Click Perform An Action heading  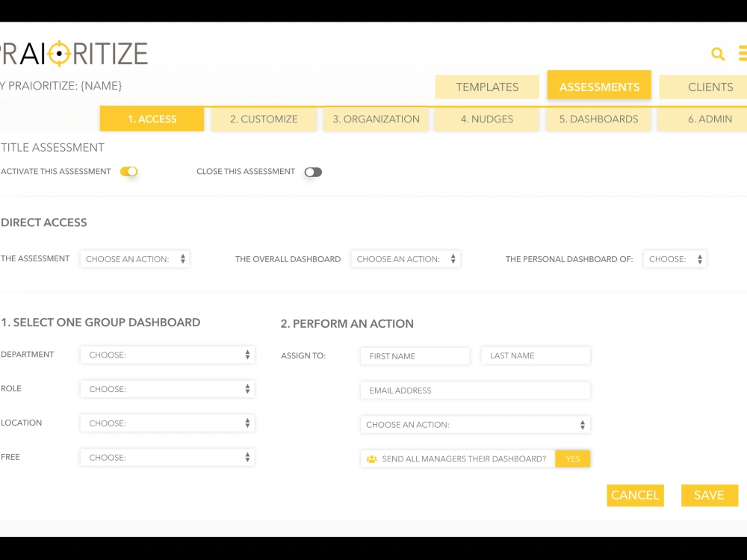tap(347, 324)
